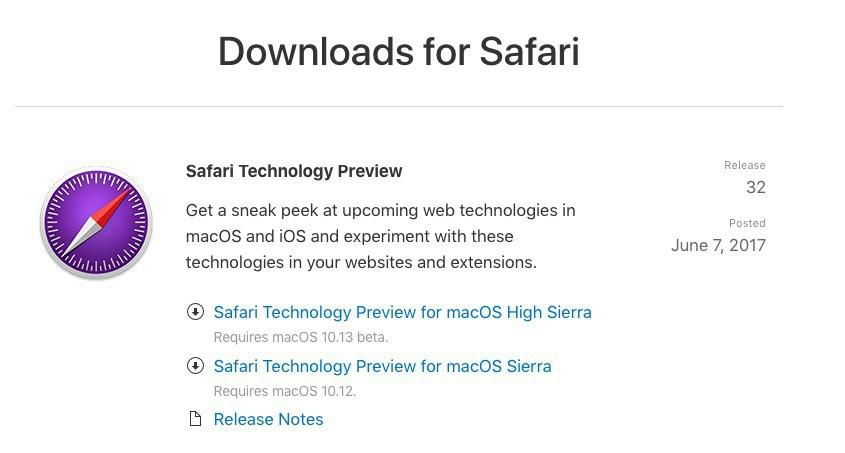Click the "Release" label on the right
Screen dimensions: 845x453
pos(745,165)
